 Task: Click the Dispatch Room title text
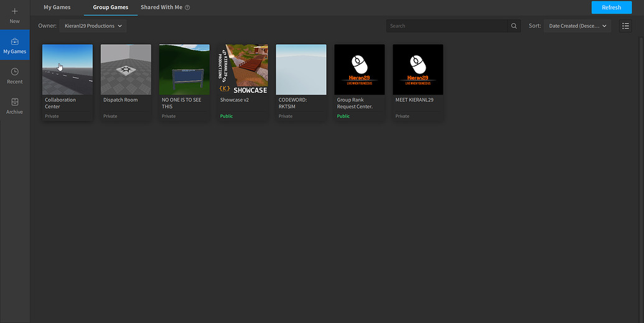pyautogui.click(x=120, y=100)
